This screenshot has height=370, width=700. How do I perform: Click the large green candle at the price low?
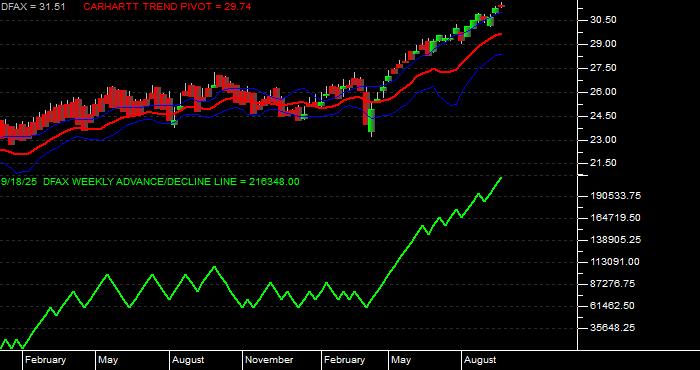pos(371,121)
